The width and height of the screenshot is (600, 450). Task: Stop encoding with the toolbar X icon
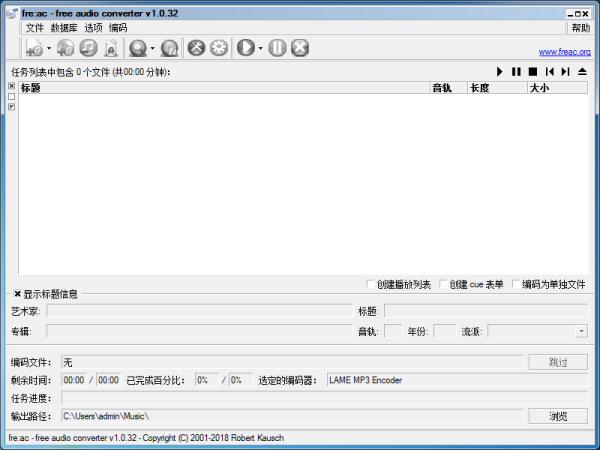tap(299, 47)
